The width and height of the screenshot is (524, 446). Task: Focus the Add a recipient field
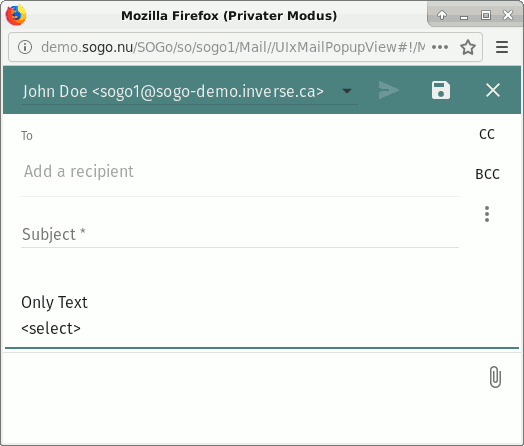tap(240, 172)
